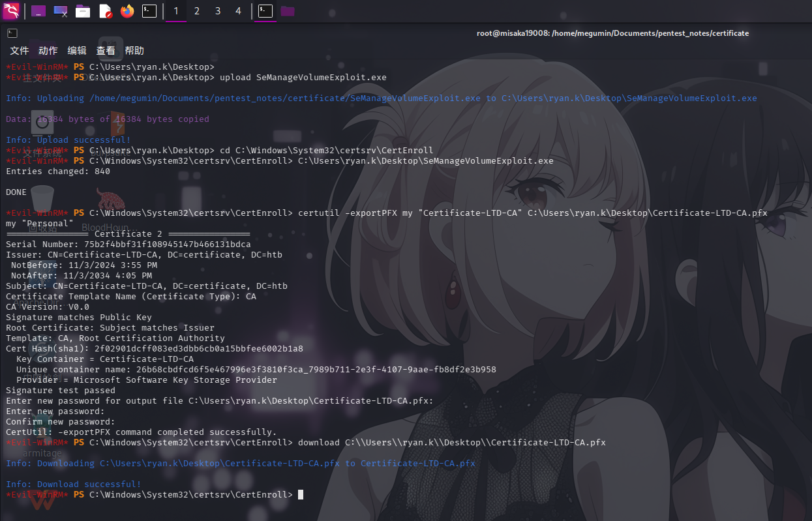The width and height of the screenshot is (812, 521).
Task: Open a new terminal from the panel launcher
Action: coord(149,11)
